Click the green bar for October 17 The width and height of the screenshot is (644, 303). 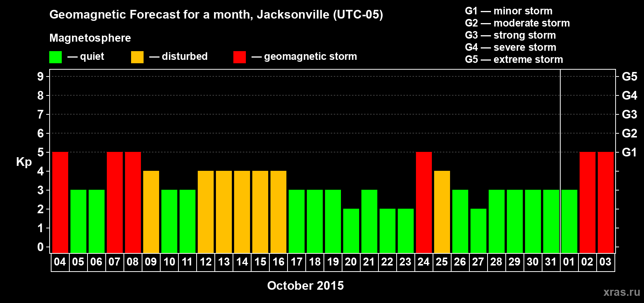(297, 222)
